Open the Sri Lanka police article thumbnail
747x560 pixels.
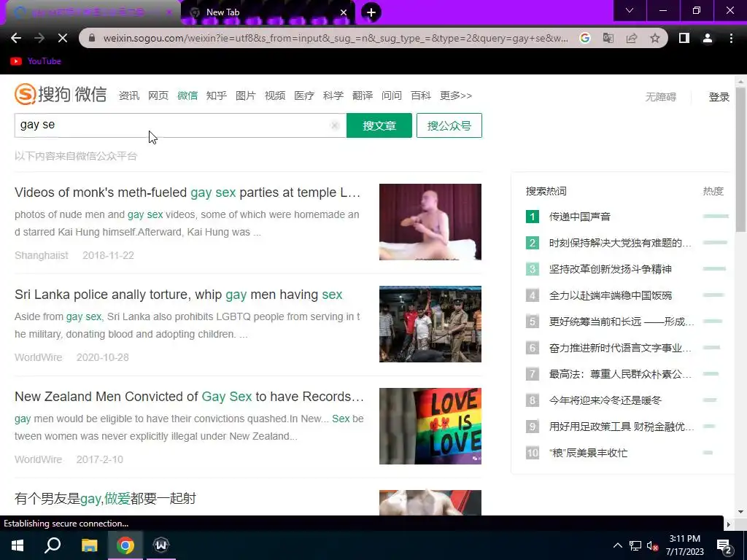click(x=430, y=324)
